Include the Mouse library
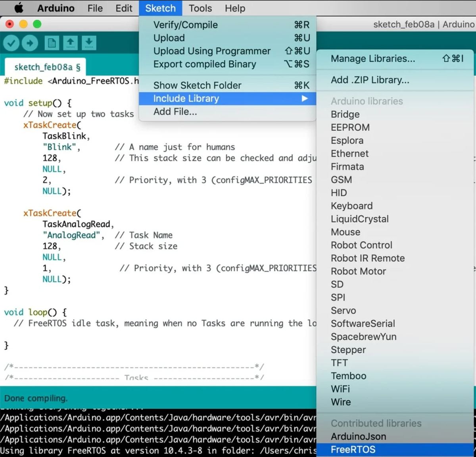 tap(395, 232)
